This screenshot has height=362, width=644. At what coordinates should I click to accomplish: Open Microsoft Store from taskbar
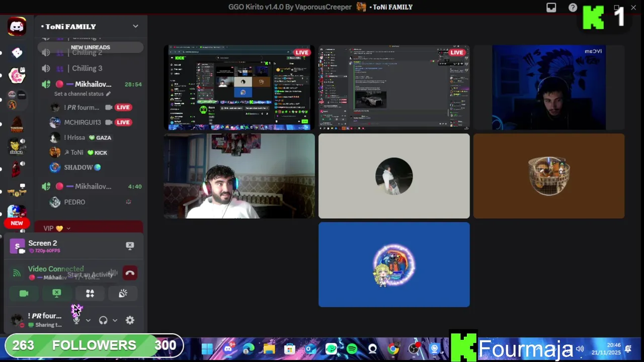[x=290, y=349]
